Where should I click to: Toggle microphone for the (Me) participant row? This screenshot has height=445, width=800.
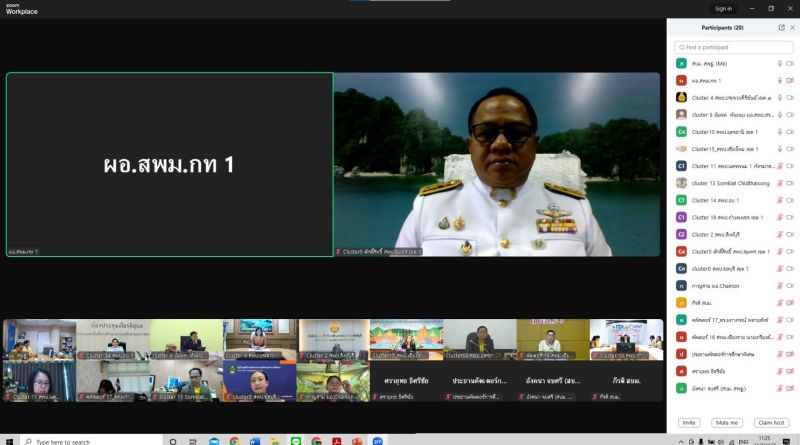coord(780,64)
